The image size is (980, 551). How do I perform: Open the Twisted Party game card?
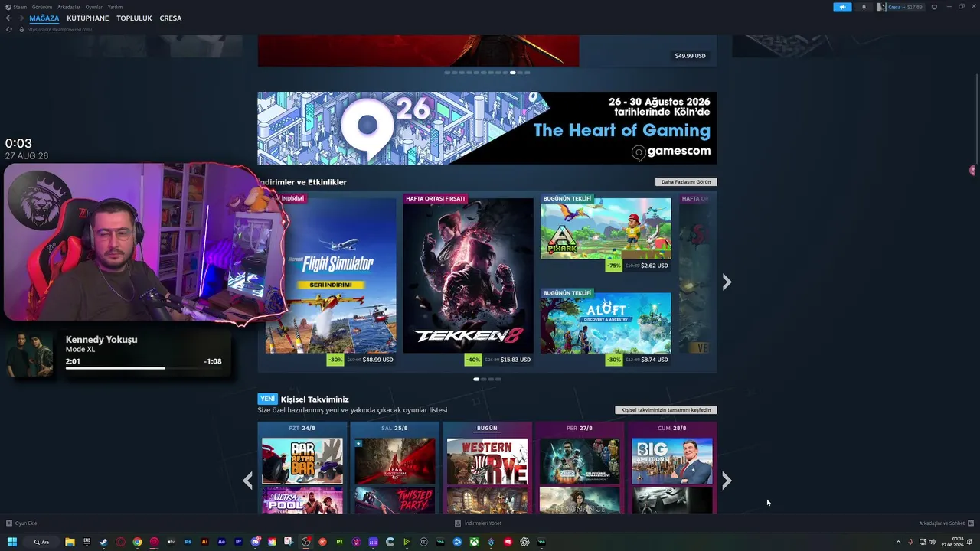tap(394, 500)
